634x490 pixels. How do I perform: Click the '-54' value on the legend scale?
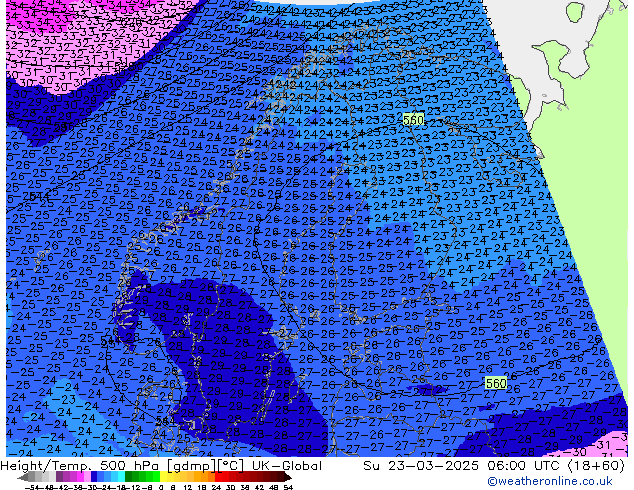click(x=32, y=487)
